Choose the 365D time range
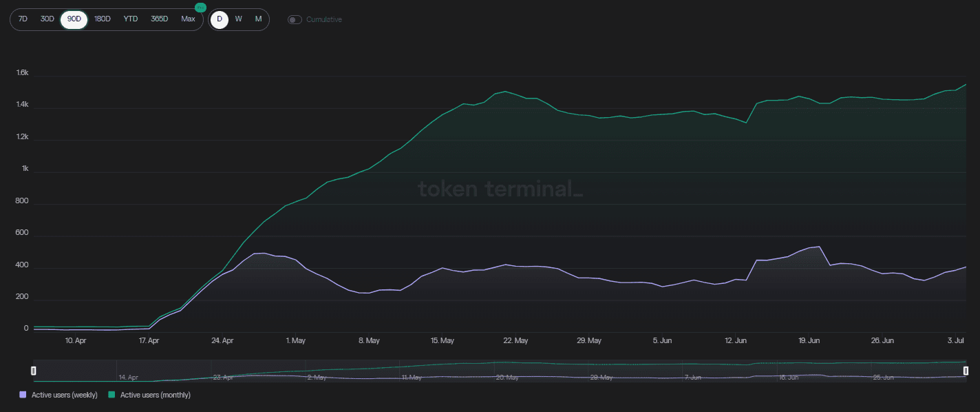Image resolution: width=980 pixels, height=412 pixels. [x=159, y=19]
